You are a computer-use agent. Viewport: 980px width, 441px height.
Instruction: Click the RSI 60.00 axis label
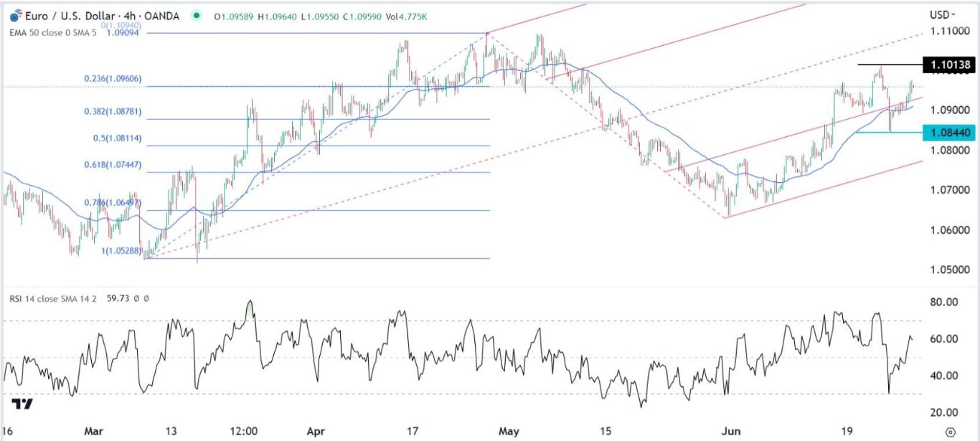pyautogui.click(x=944, y=338)
